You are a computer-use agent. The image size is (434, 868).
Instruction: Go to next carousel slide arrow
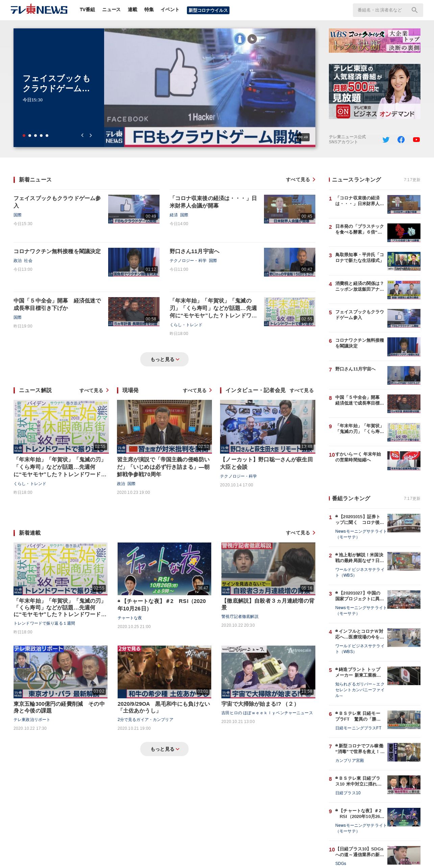pyautogui.click(x=91, y=135)
